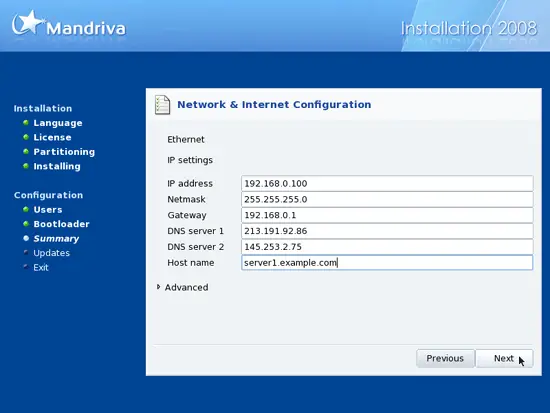The height and width of the screenshot is (413, 550).
Task: Click the Gateway label
Action: tap(187, 215)
